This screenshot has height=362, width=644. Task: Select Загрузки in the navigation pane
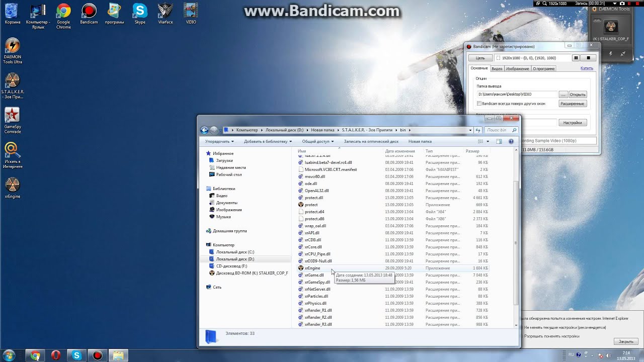tap(224, 160)
